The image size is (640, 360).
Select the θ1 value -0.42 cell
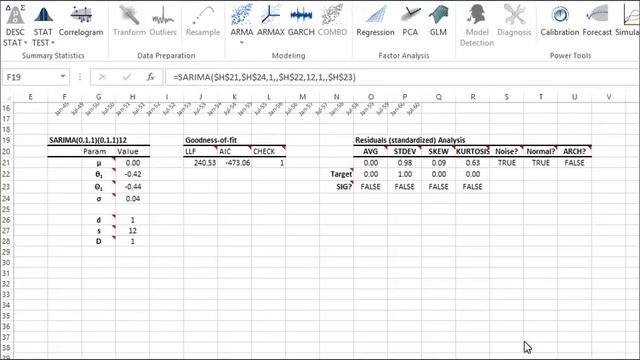(x=132, y=174)
